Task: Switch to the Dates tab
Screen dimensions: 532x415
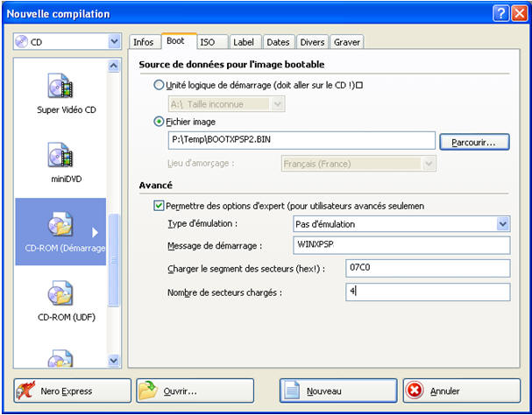Action: click(280, 42)
